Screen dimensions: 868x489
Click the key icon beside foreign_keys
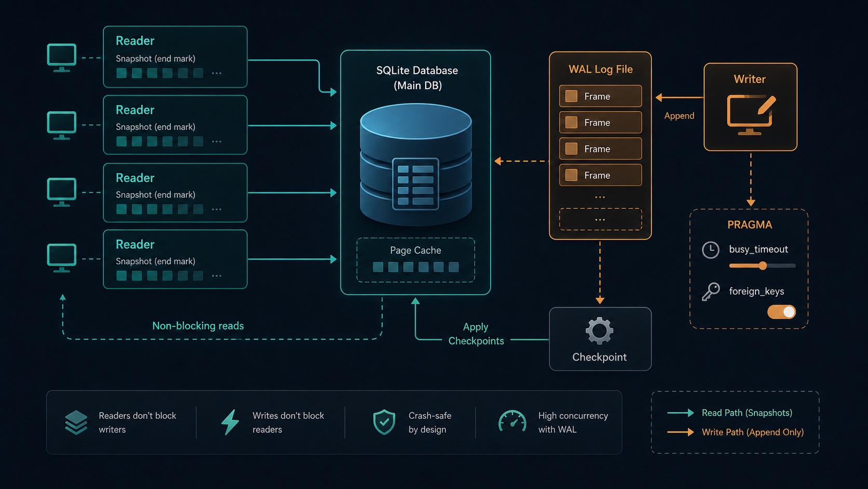710,292
